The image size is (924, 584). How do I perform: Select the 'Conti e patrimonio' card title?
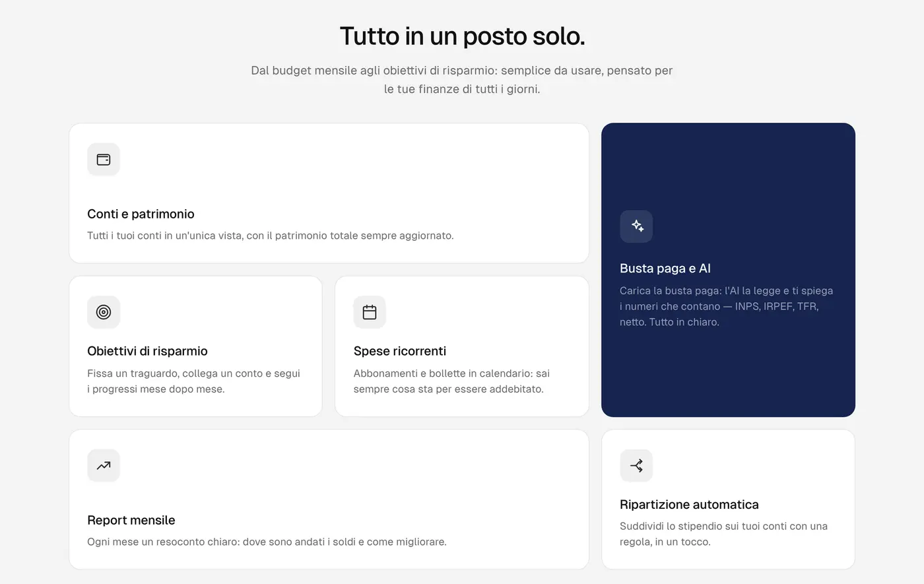(x=141, y=214)
